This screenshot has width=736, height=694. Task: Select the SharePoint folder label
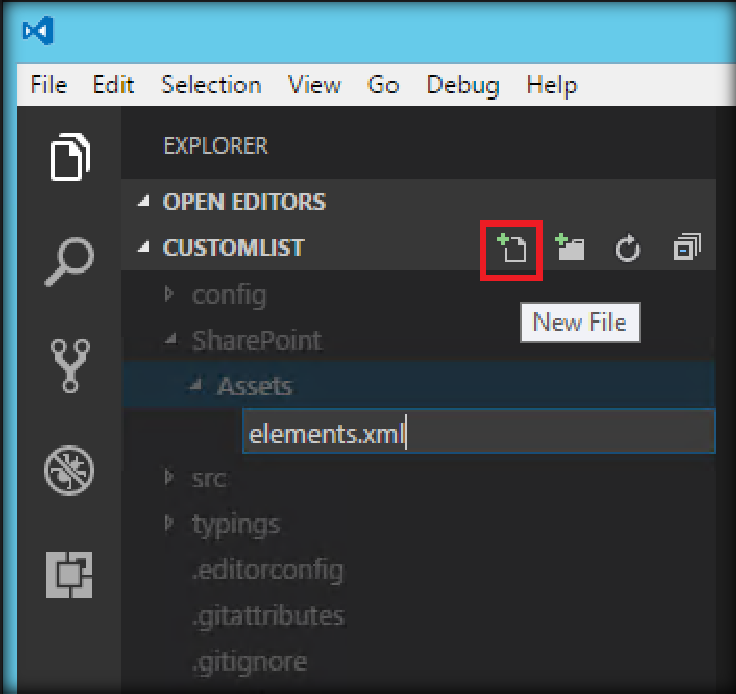pos(257,340)
